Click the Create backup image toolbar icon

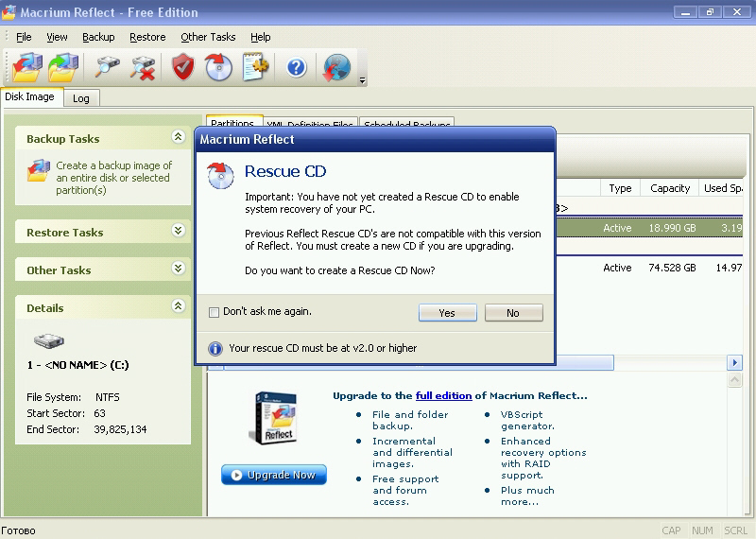27,67
